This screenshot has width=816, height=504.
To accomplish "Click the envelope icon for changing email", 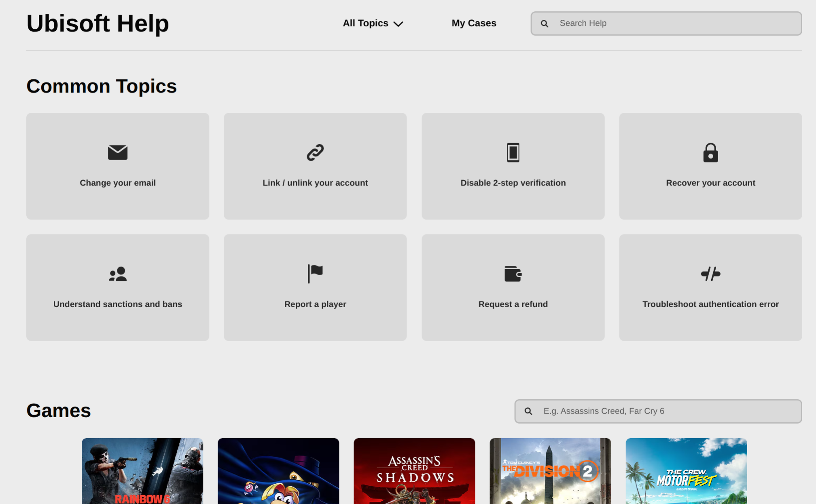I will pos(118,152).
